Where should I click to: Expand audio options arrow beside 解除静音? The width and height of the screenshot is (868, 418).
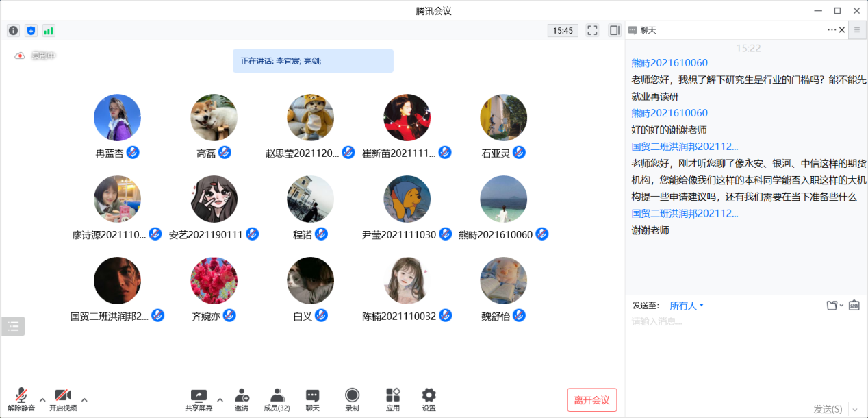coord(42,399)
